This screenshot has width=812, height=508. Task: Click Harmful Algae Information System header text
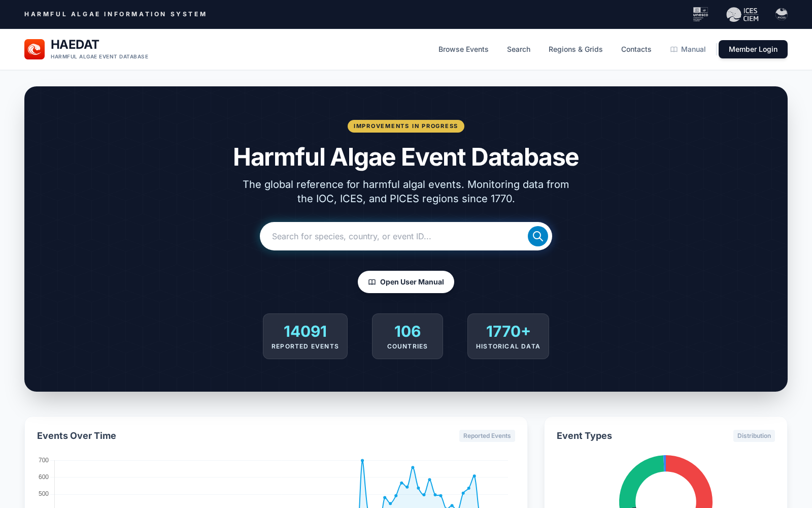tap(115, 14)
